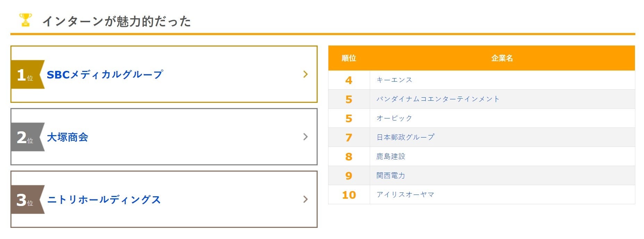
Task: Click rank number 10 in the table
Action: (349, 195)
